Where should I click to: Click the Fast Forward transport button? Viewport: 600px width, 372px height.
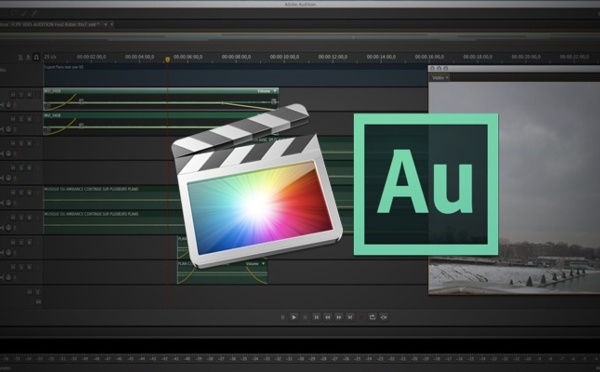(339, 317)
